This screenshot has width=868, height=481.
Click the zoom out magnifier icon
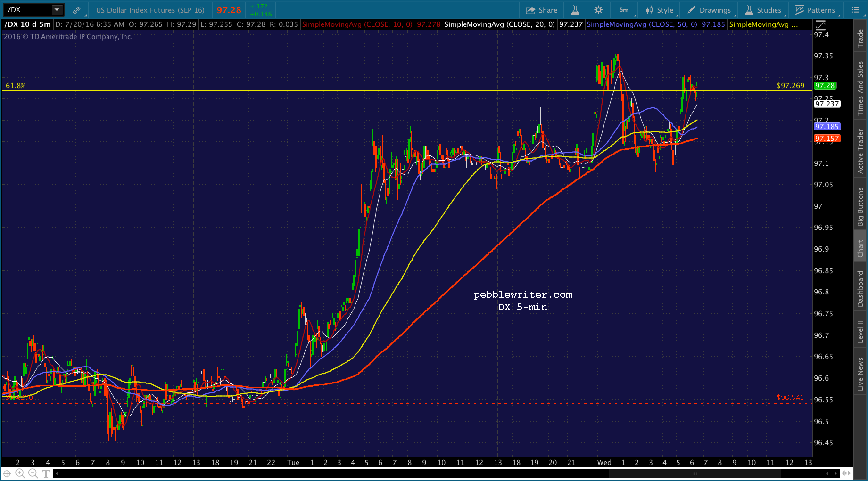point(33,473)
